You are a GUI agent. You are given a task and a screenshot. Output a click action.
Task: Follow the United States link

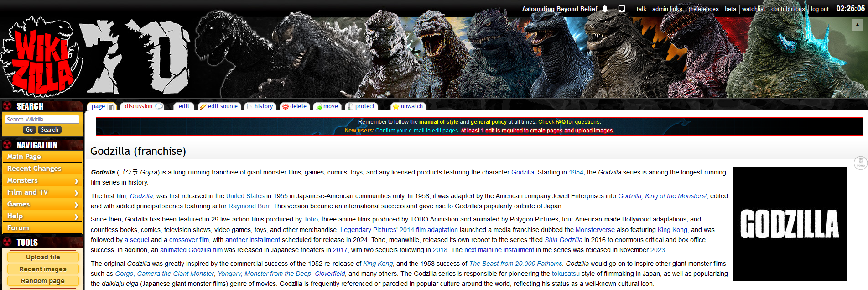point(245,196)
